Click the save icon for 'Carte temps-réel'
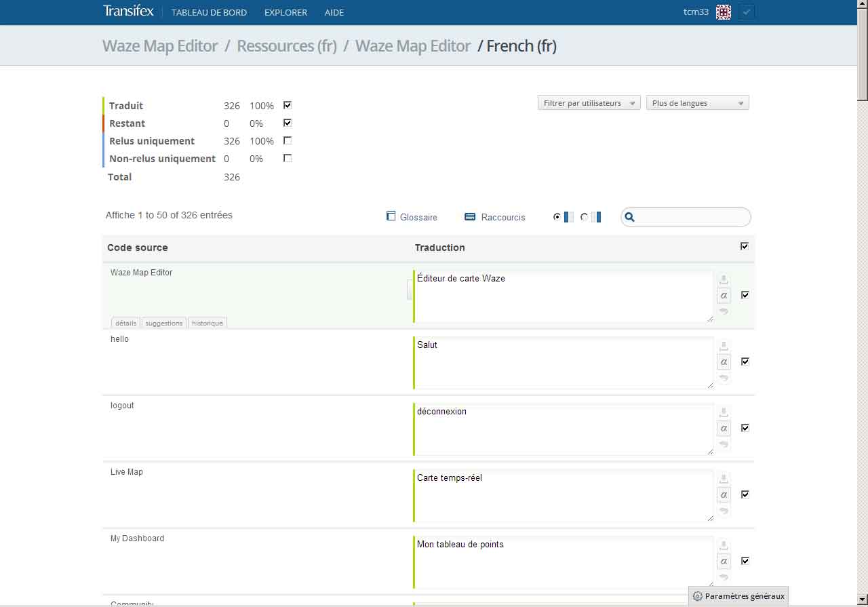The height and width of the screenshot is (607, 868). point(724,479)
